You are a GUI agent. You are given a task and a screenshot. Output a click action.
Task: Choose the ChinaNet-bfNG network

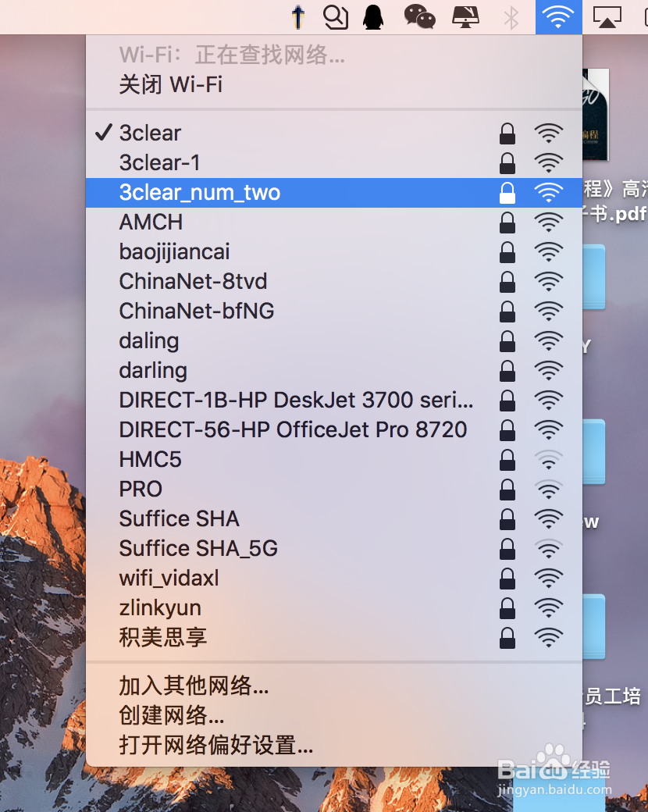click(334, 312)
